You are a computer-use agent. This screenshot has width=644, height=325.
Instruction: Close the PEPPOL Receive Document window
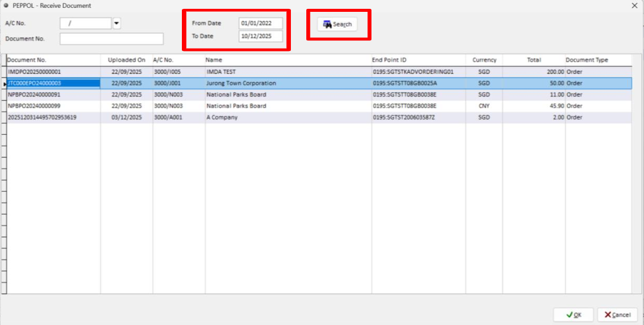[635, 5]
